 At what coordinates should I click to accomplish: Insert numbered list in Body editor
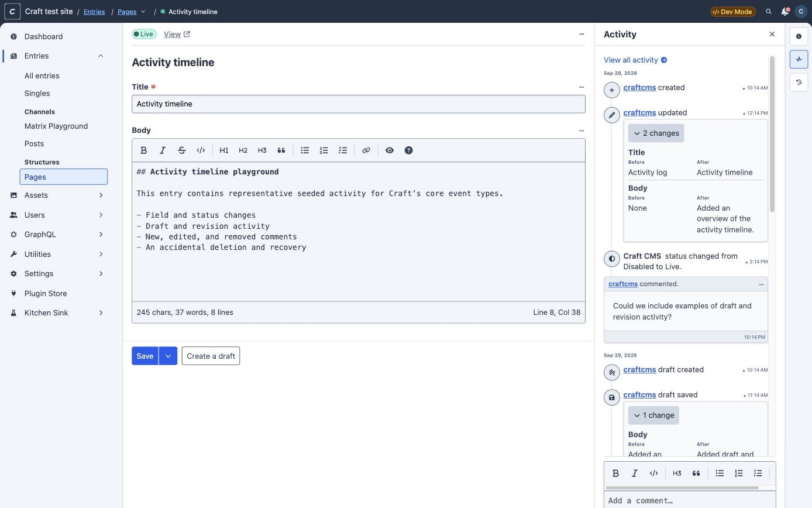point(324,150)
